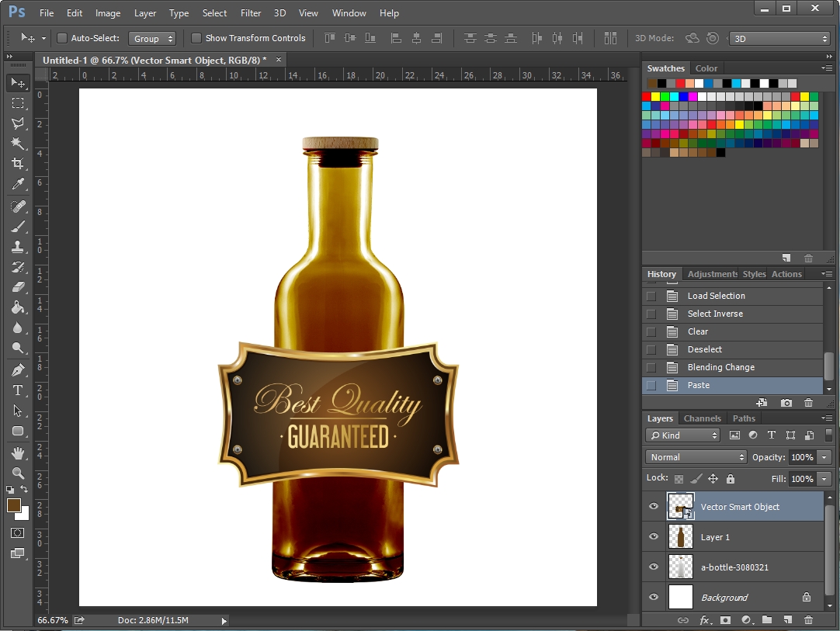Select the Rounded Rectangle shape tool
840x631 pixels.
pos(18,431)
